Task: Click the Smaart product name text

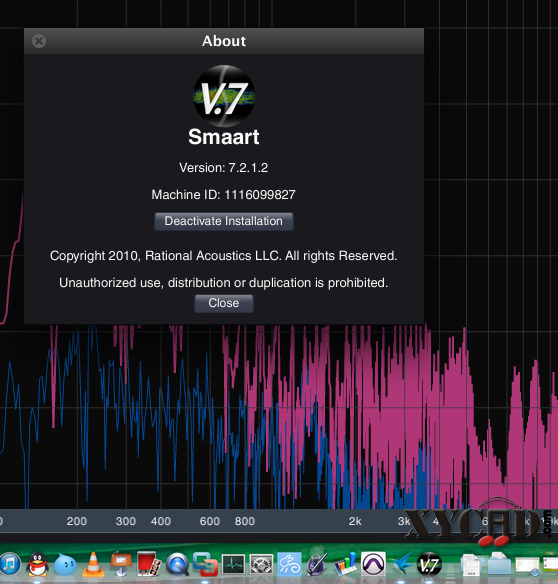Action: (x=224, y=137)
